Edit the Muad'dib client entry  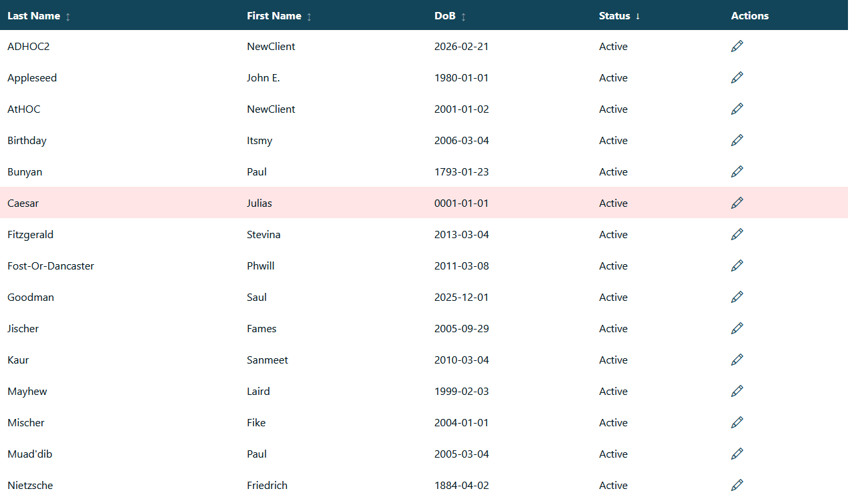737,454
